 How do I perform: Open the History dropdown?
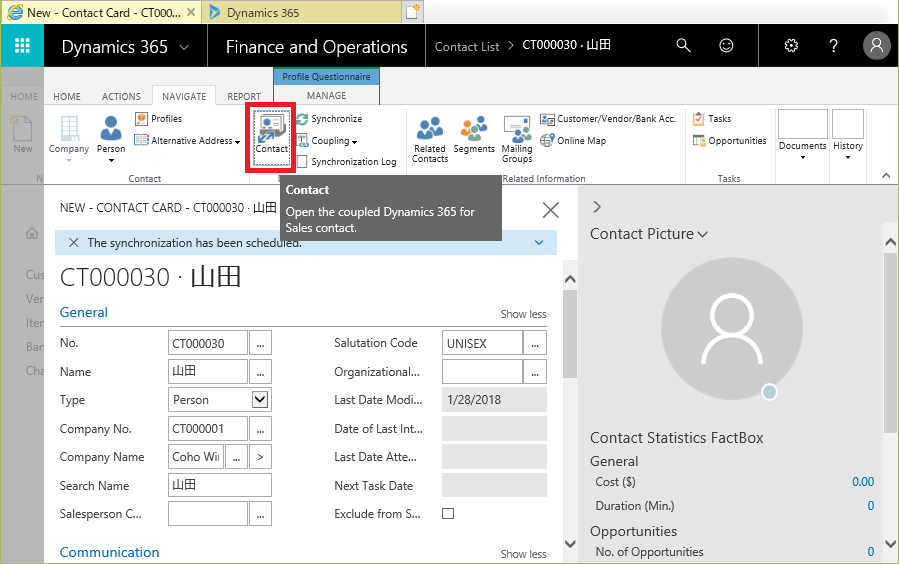pyautogui.click(x=847, y=136)
